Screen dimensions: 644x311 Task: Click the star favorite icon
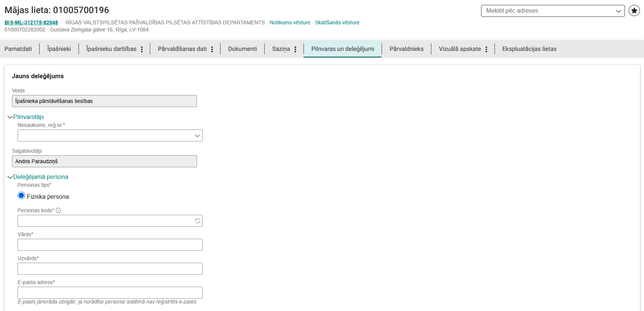coord(634,11)
